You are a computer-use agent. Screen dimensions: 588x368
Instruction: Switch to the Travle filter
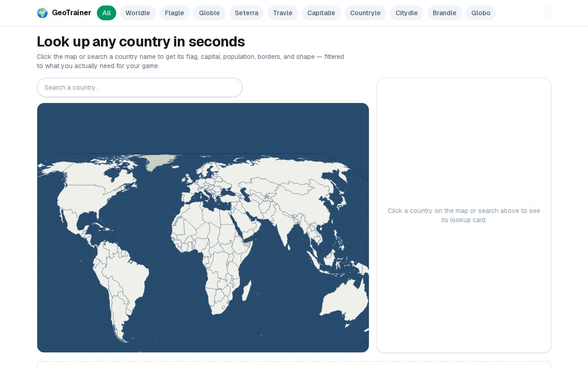(283, 13)
